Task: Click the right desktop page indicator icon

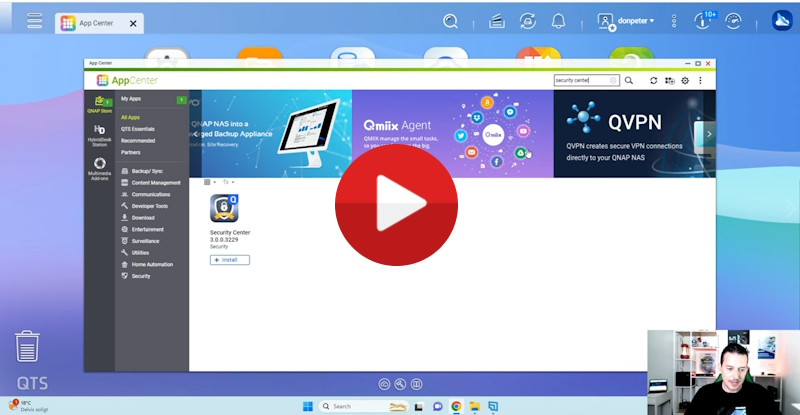Action: click(416, 384)
